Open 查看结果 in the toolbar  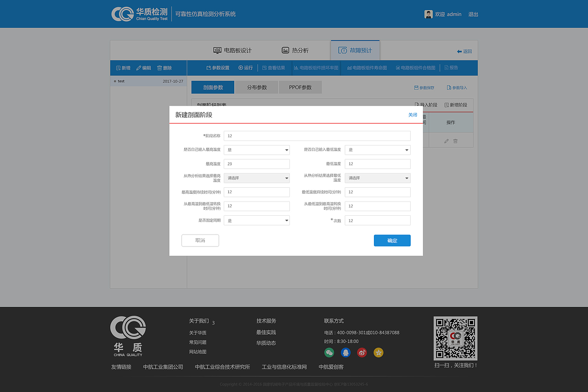(x=273, y=68)
